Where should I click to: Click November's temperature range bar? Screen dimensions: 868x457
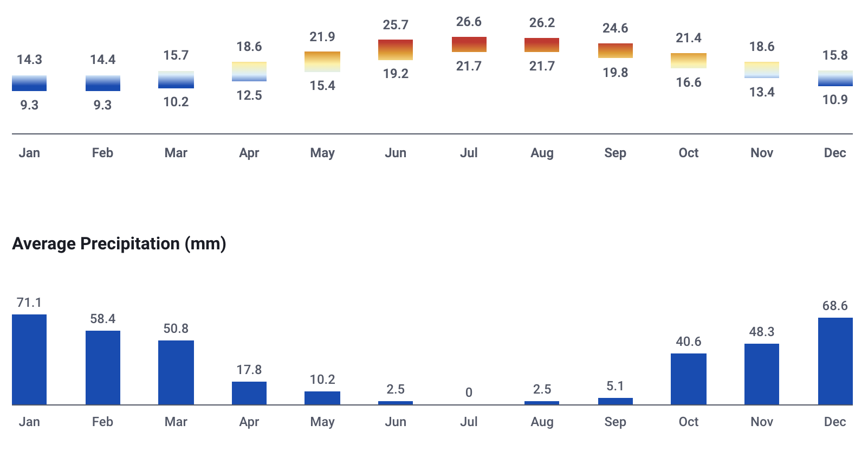point(761,70)
